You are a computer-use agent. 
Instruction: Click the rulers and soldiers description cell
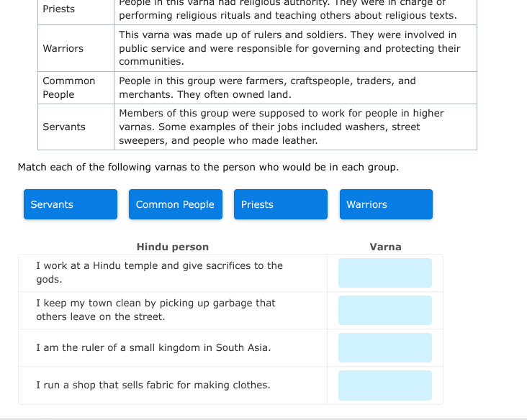pos(289,48)
